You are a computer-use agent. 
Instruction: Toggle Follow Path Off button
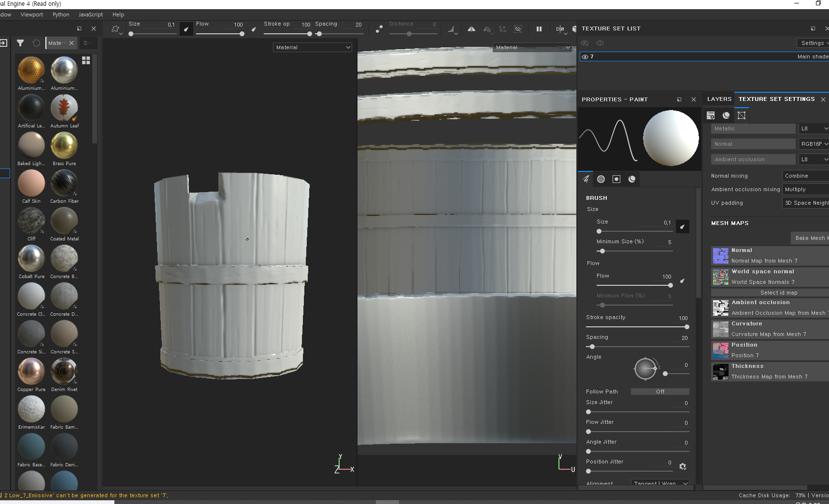659,392
